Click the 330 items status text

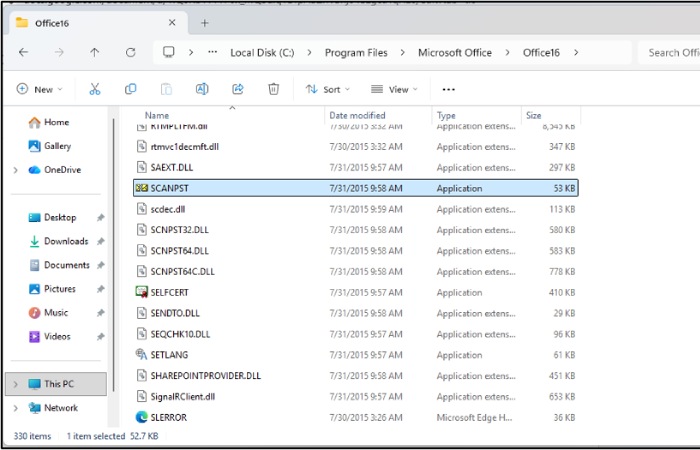coord(32,436)
